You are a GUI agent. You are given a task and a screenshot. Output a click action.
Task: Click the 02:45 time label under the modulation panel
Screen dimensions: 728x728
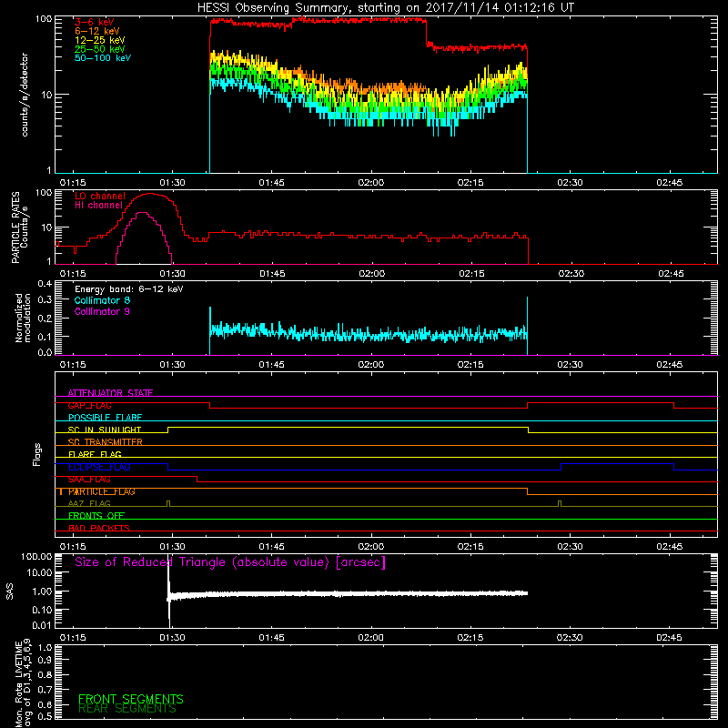(x=670, y=365)
